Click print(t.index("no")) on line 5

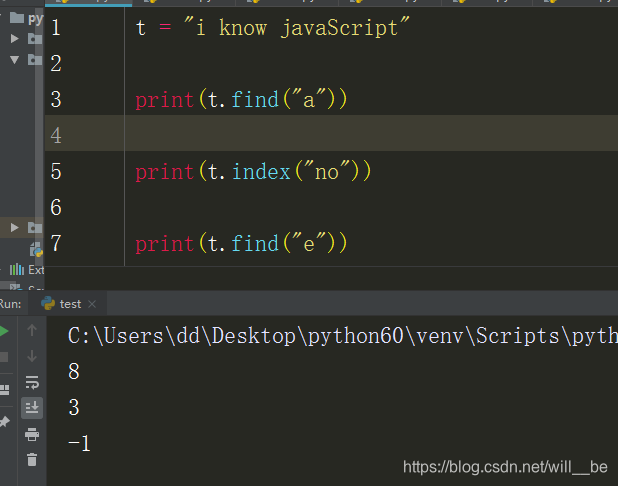click(253, 171)
